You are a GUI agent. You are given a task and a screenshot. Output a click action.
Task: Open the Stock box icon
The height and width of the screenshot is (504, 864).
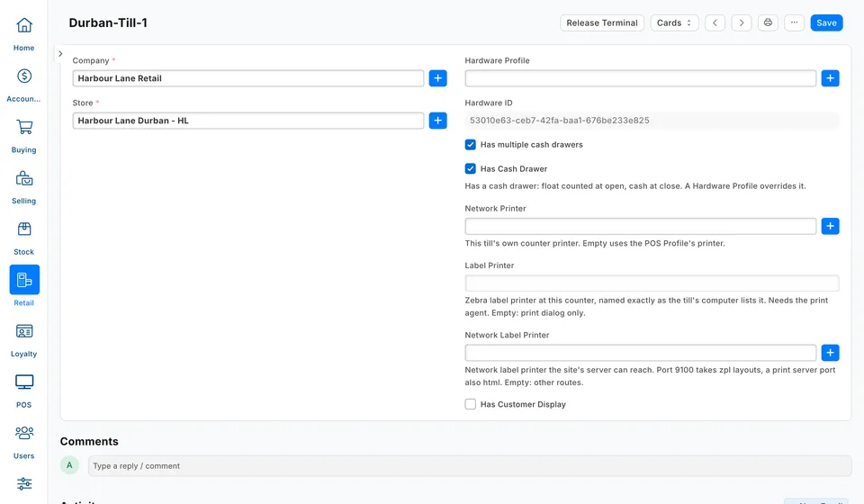coord(23,229)
